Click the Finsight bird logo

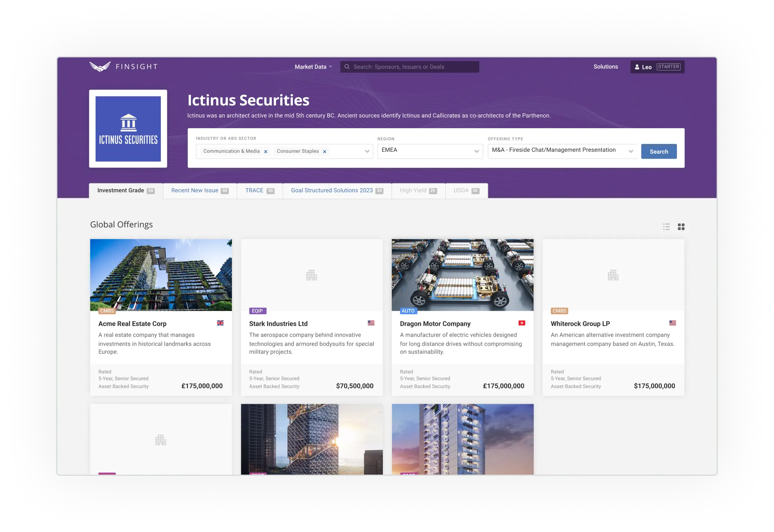(100, 67)
